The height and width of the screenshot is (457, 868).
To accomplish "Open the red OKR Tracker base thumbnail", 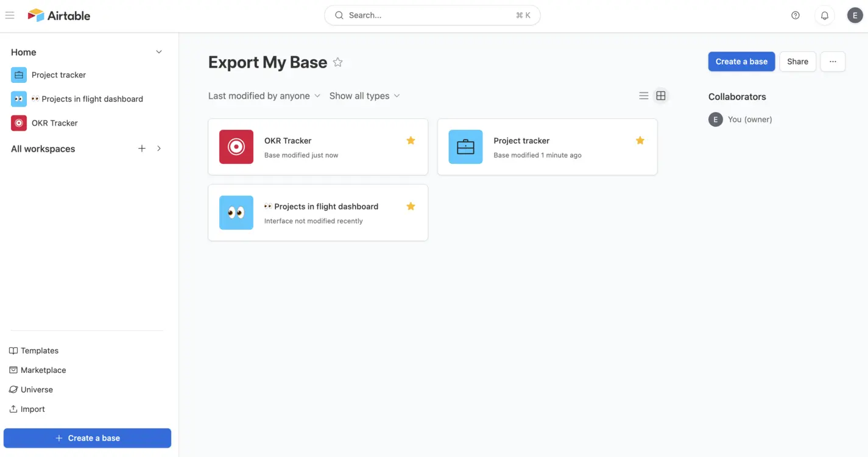I will (236, 147).
